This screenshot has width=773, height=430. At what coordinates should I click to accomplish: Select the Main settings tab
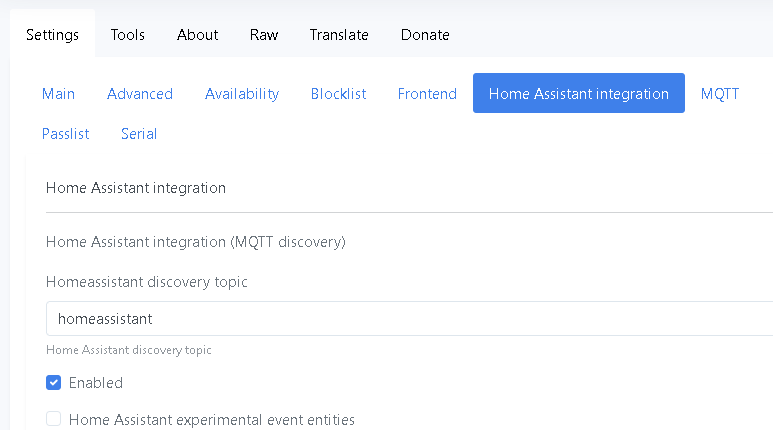pos(58,94)
